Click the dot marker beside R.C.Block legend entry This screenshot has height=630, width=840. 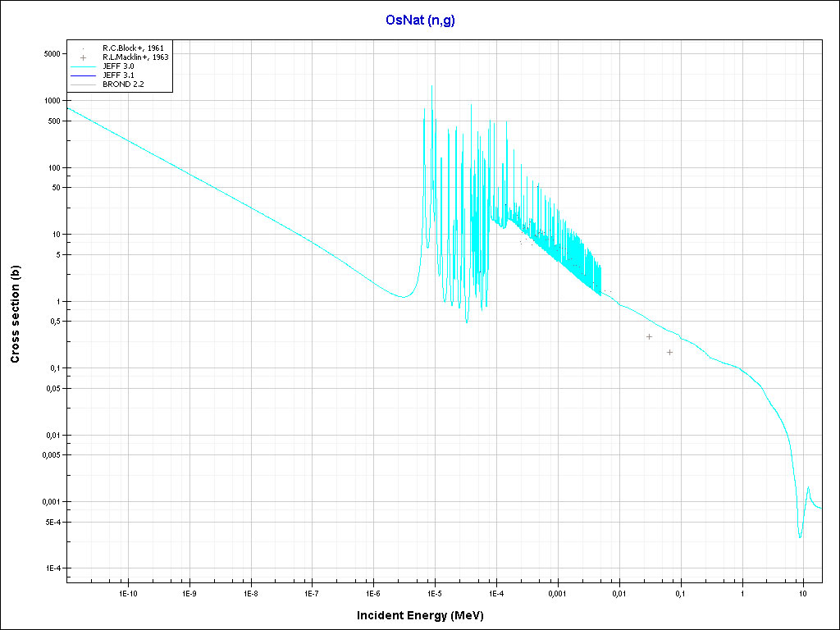tap(83, 48)
